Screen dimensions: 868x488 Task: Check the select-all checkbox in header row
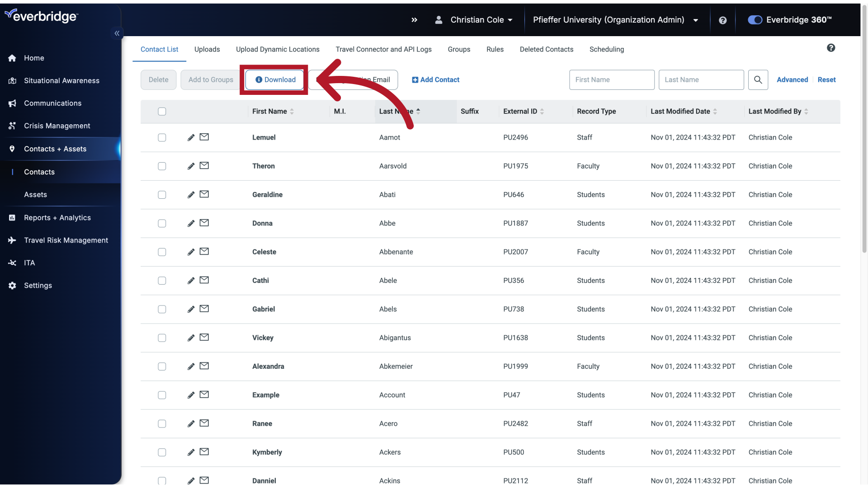pos(162,112)
